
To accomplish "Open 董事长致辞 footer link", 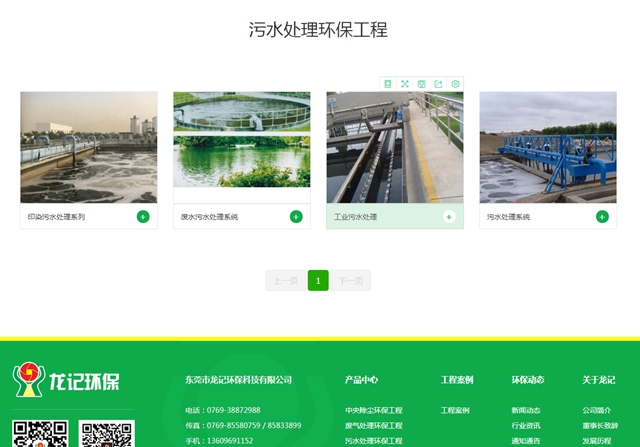I will (600, 425).
